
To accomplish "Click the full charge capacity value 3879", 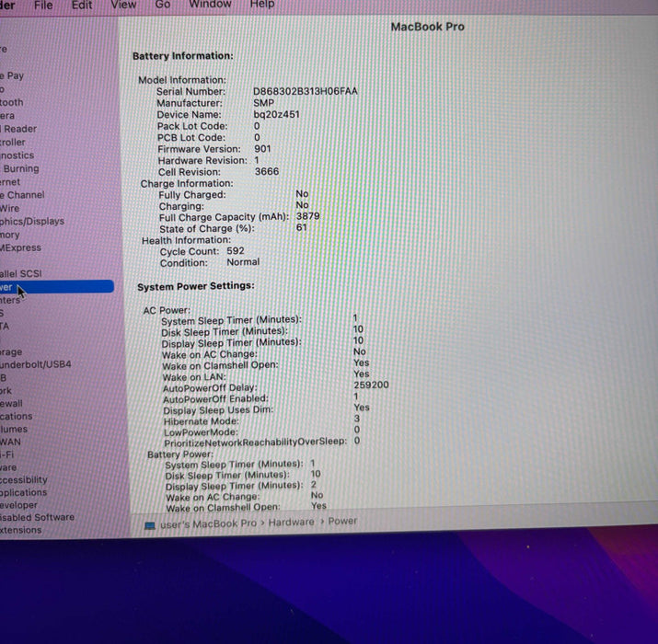I will [308, 216].
